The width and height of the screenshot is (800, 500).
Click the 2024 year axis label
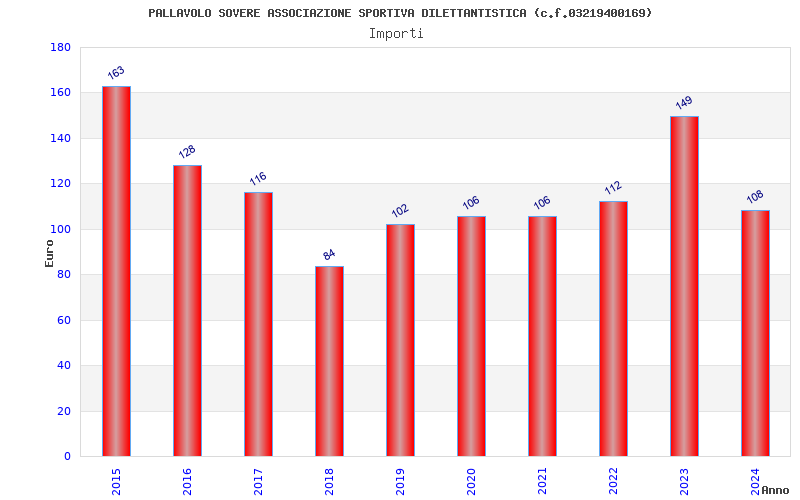click(x=755, y=482)
